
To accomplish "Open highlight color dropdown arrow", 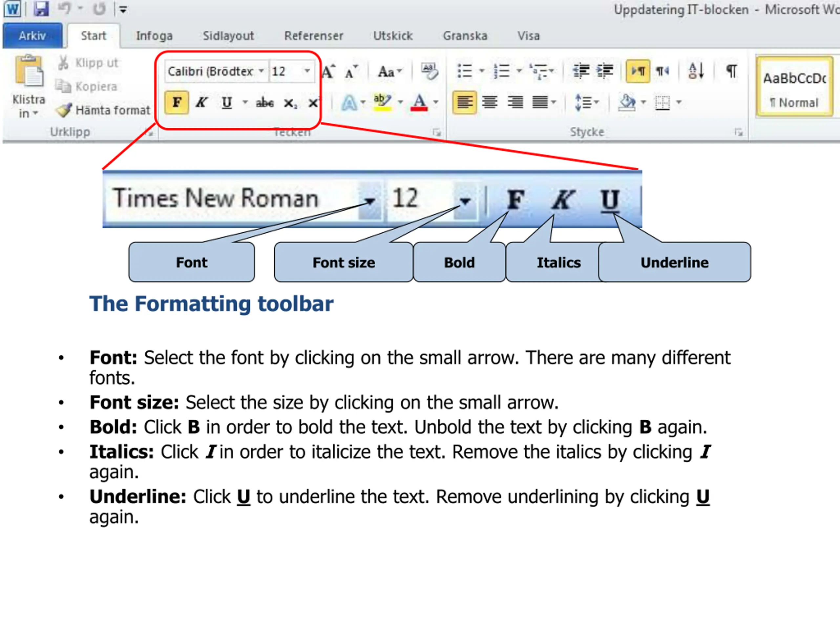I will (400, 102).
